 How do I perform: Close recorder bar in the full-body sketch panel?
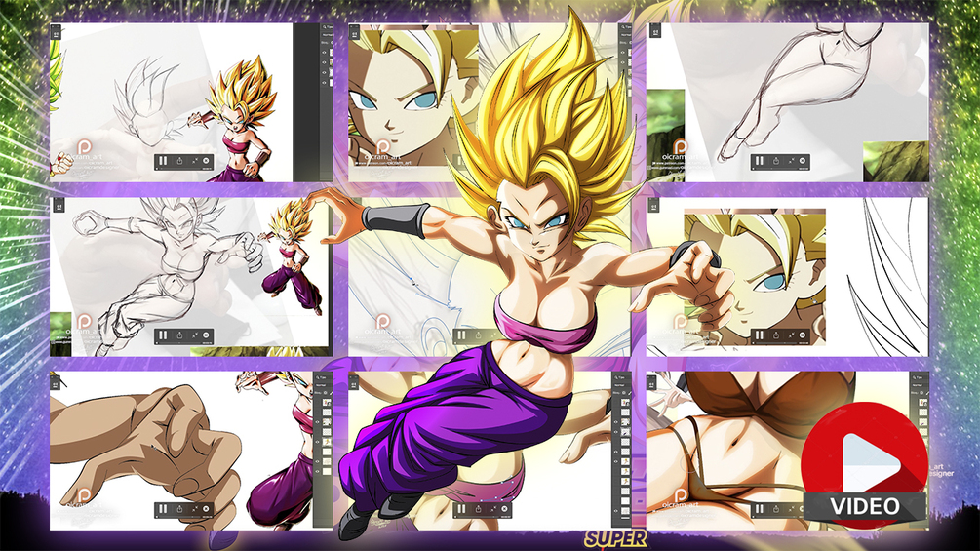206,335
